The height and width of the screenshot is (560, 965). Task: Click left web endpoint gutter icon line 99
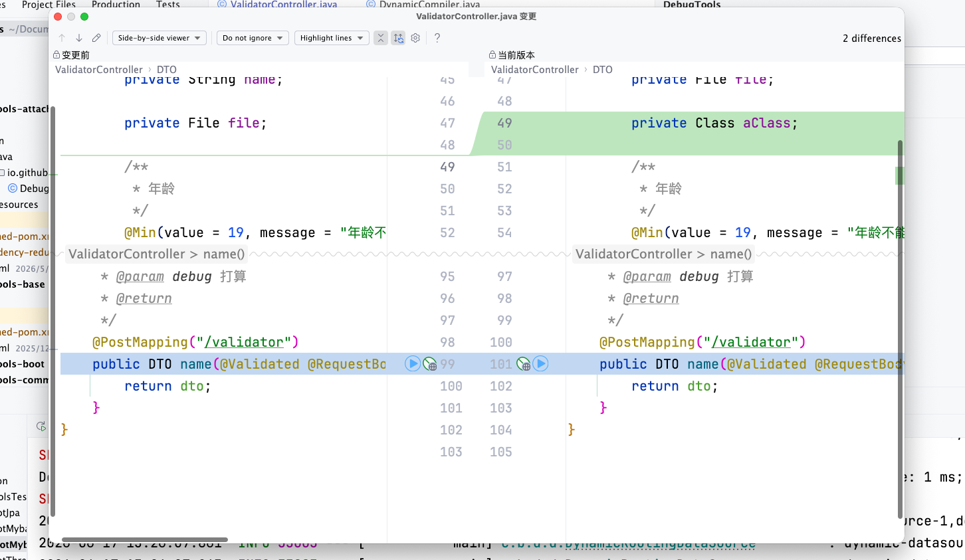click(x=430, y=364)
